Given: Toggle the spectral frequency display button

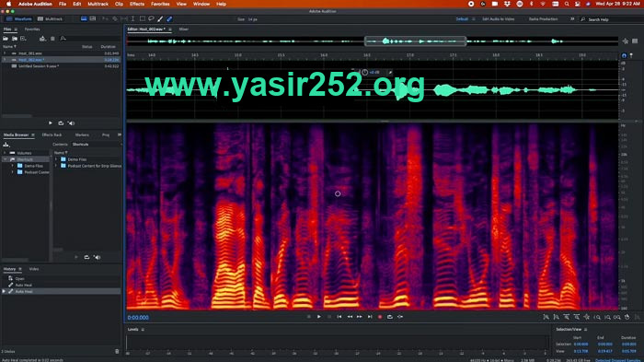Looking at the screenshot, I should pyautogui.click(x=84, y=19).
